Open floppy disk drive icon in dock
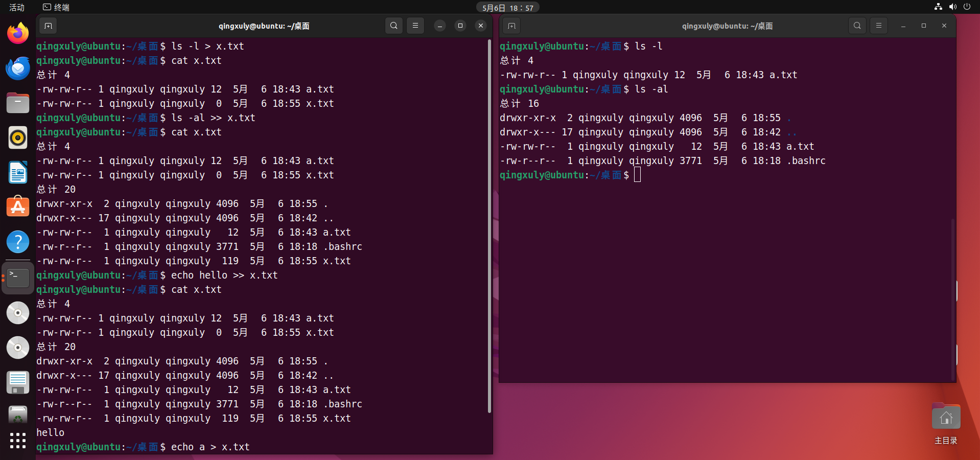This screenshot has width=980, height=460. coord(18,382)
